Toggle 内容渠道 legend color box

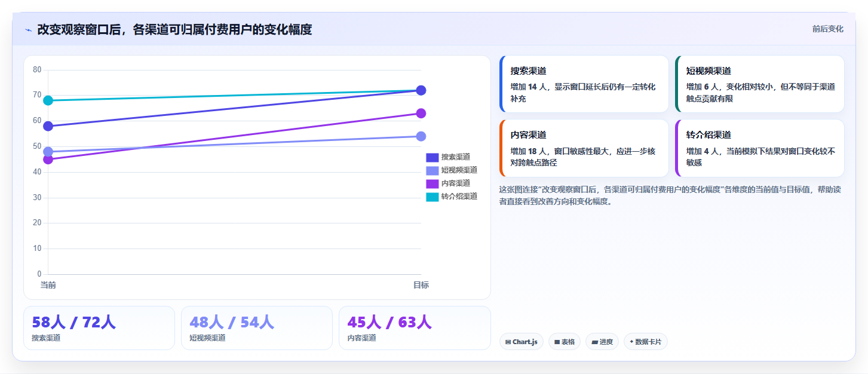coord(432,183)
